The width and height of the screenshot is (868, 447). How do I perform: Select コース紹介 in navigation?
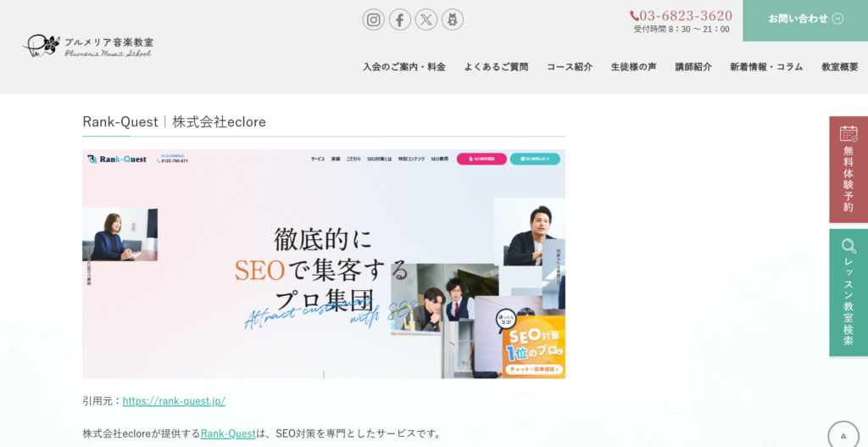click(570, 67)
